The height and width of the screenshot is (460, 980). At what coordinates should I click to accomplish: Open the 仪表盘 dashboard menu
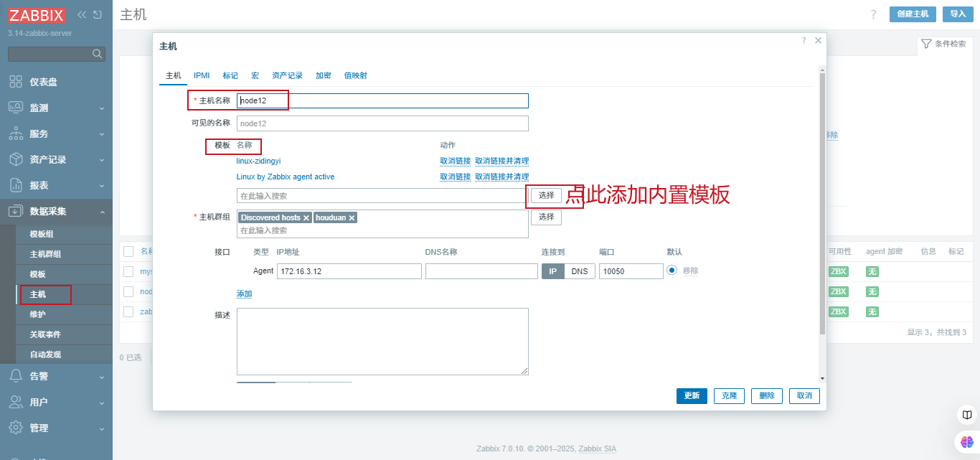[43, 82]
